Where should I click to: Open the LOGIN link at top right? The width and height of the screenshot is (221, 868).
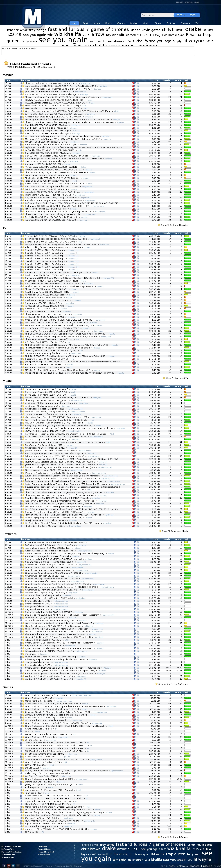tap(197, 2)
